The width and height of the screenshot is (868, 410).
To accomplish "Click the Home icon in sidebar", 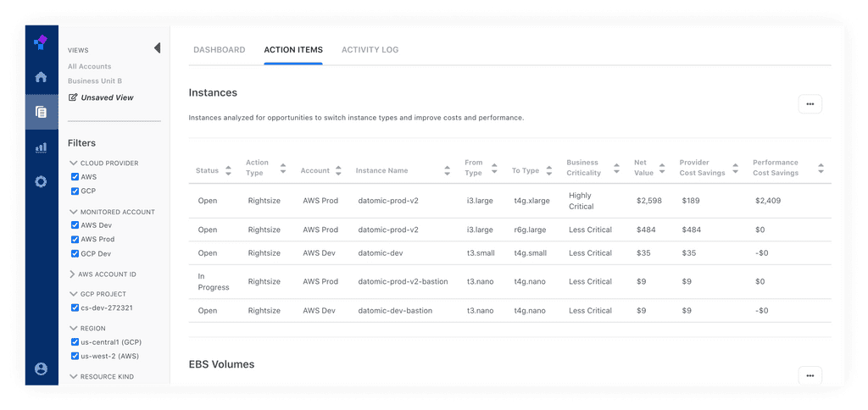I will pos(41,77).
